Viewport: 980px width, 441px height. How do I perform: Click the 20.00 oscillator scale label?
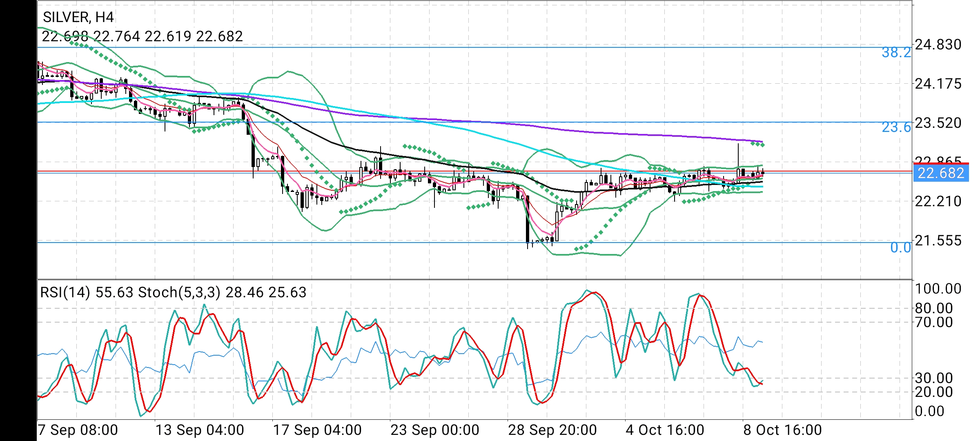[934, 392]
